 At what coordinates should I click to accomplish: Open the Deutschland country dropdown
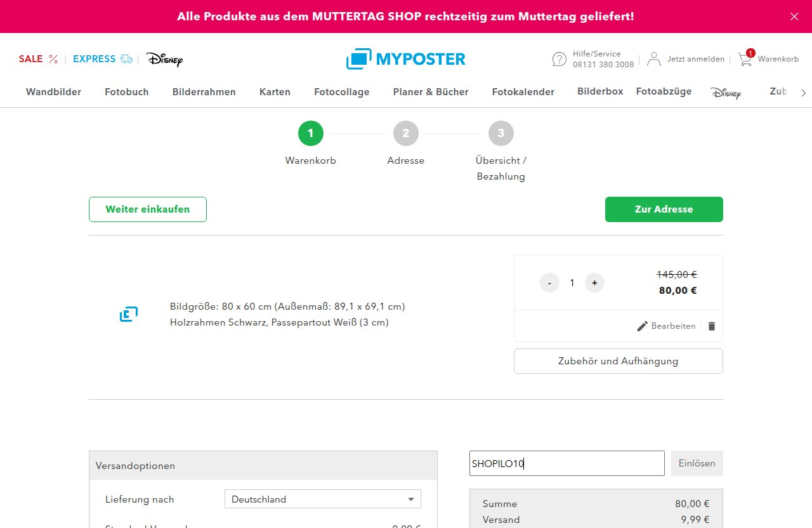323,499
